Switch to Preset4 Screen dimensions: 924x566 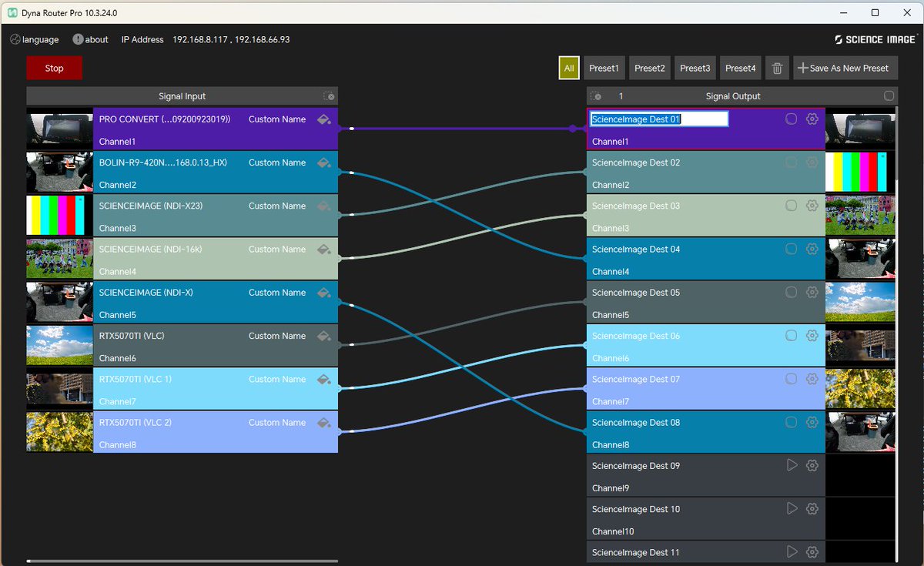click(x=740, y=68)
